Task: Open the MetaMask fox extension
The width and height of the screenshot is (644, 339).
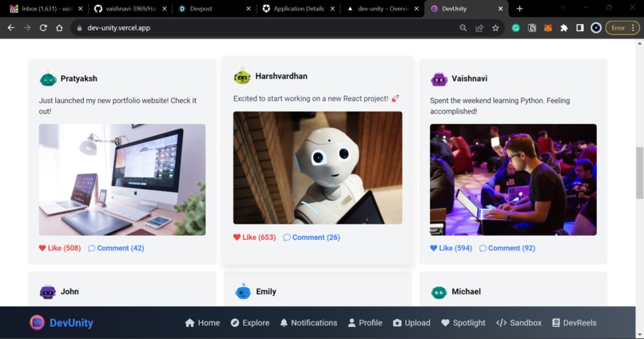Action: tap(548, 28)
